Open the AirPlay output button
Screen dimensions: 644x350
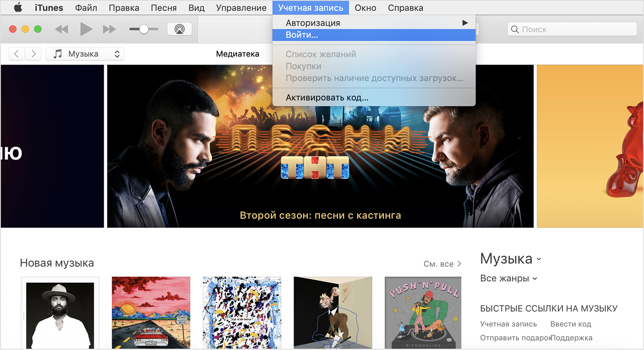[180, 29]
